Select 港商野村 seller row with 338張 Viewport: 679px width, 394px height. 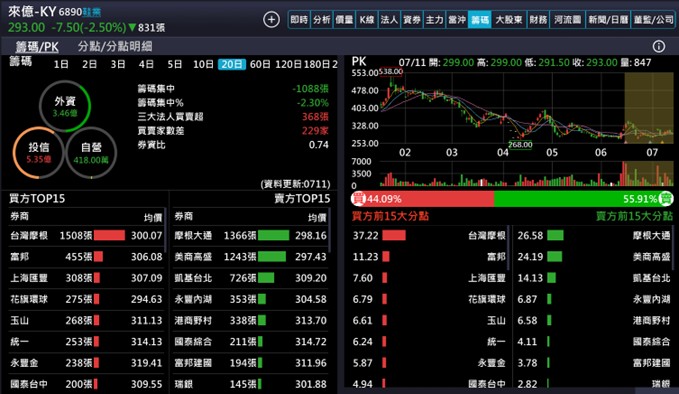250,320
